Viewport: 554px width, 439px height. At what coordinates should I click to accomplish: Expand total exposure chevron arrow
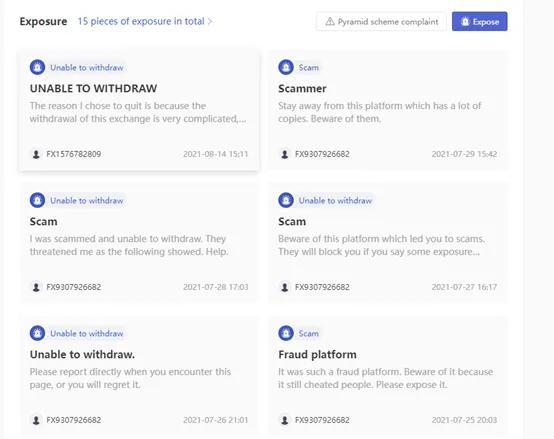pos(210,22)
